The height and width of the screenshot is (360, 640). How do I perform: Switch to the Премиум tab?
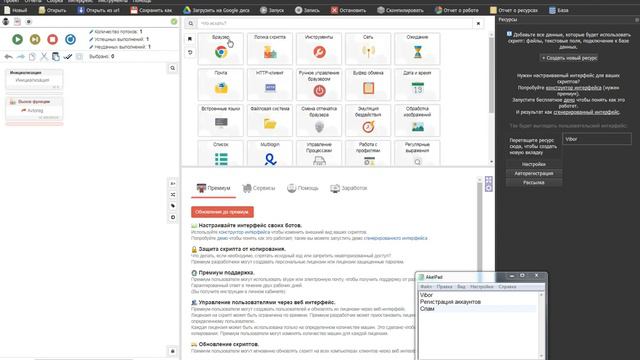(213, 188)
